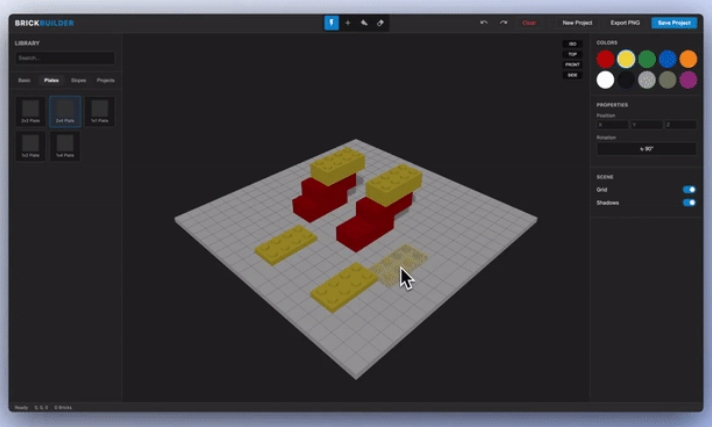
Task: Switch to the Basic library tab
Action: [x=24, y=80]
